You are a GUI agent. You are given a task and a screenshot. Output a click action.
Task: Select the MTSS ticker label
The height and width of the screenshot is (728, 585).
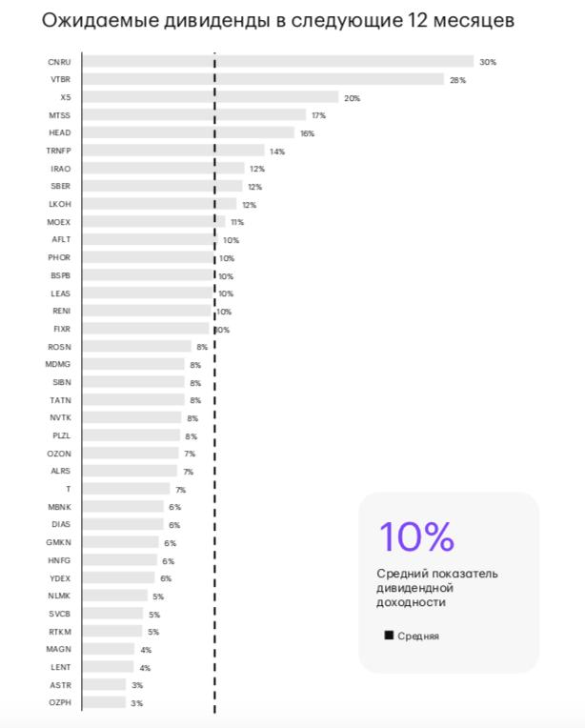click(x=59, y=115)
